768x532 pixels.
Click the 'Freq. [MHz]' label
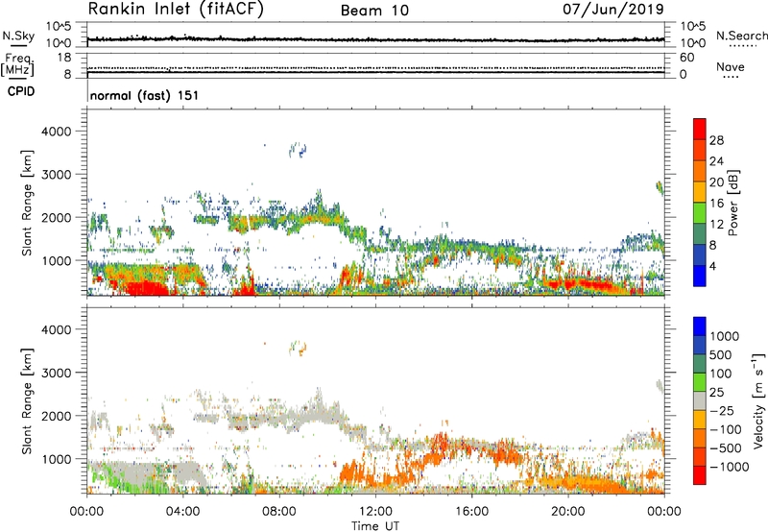coord(17,65)
